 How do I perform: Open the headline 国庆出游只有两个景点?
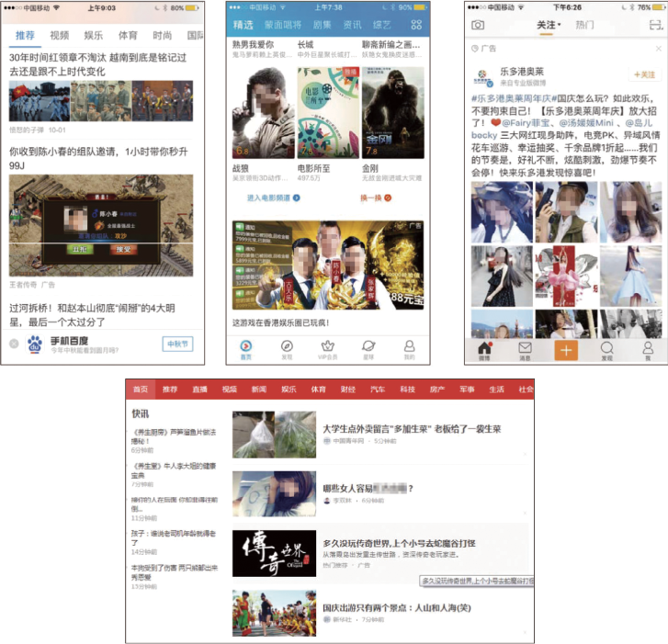tap(397, 608)
